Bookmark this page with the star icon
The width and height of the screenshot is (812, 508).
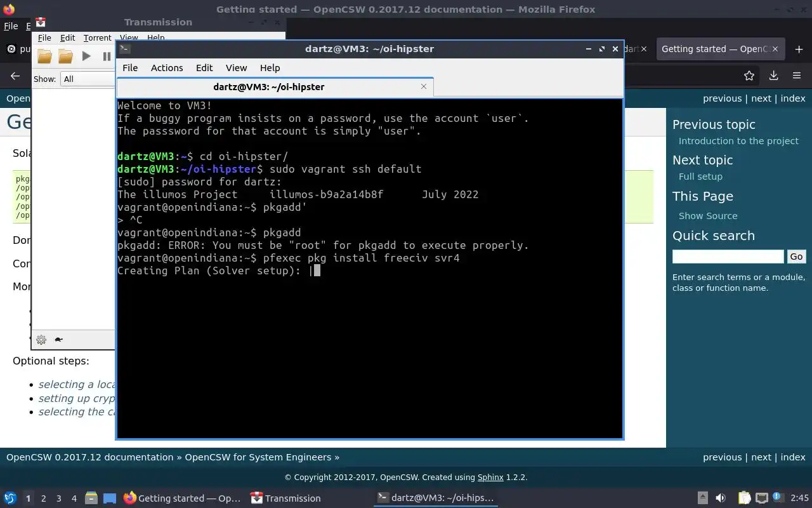(749, 76)
